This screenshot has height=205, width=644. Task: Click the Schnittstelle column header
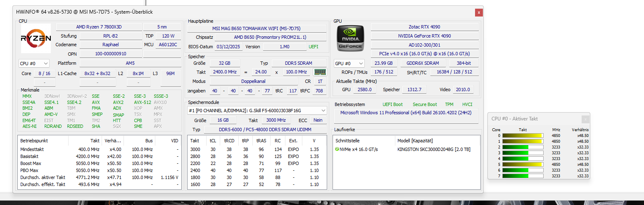click(364, 141)
